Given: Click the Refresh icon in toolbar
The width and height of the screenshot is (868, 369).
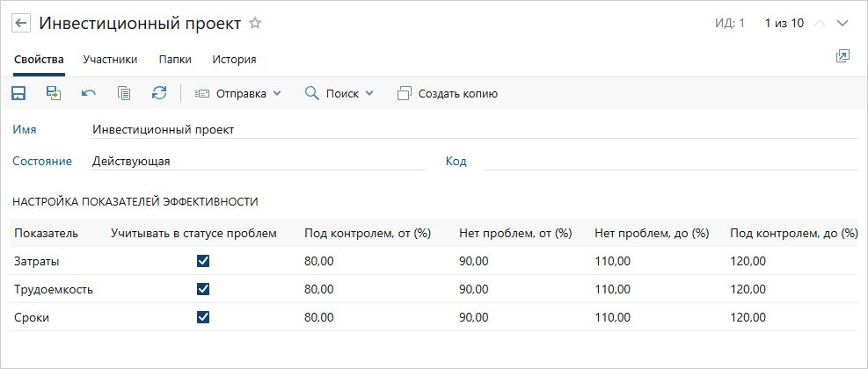Looking at the screenshot, I should point(159,93).
